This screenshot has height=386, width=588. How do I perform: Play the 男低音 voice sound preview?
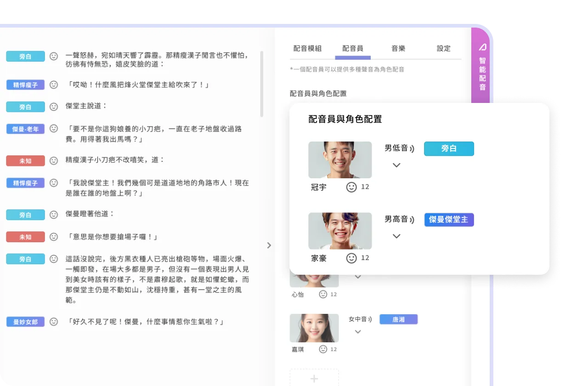412,148
